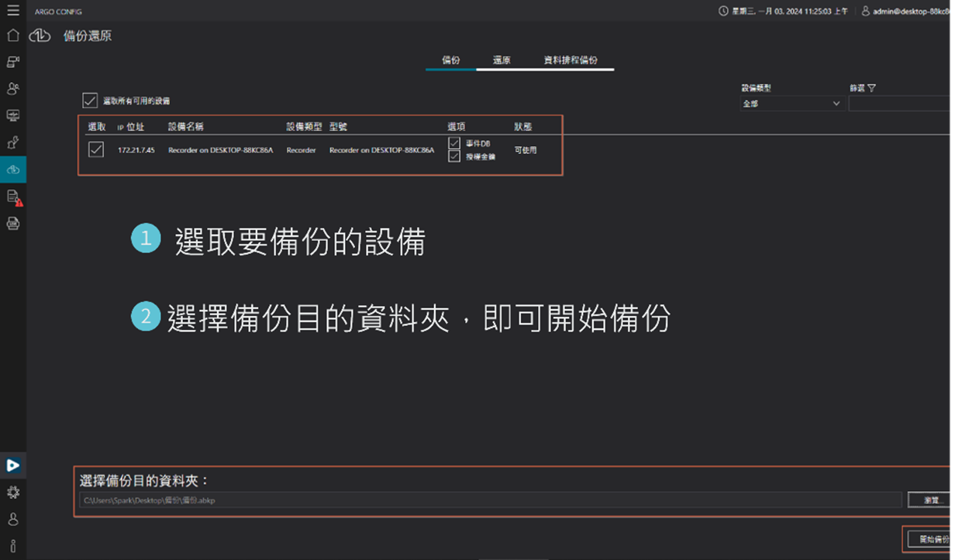
Task: Switch to the 資料排程備份 tab
Action: [x=571, y=60]
